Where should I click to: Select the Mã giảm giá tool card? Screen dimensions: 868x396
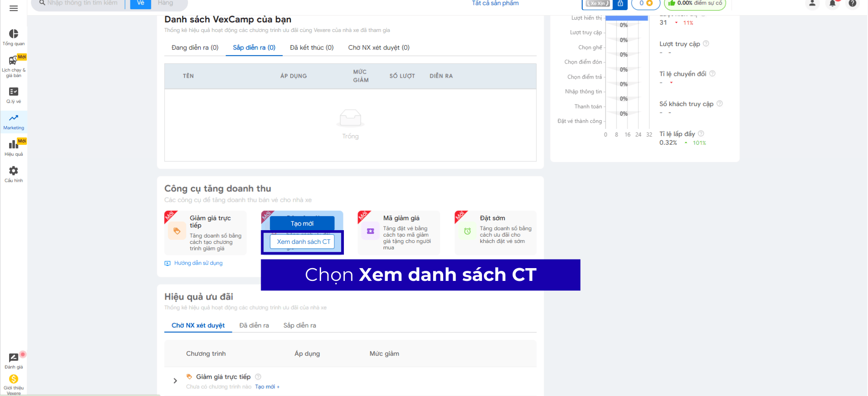399,232
